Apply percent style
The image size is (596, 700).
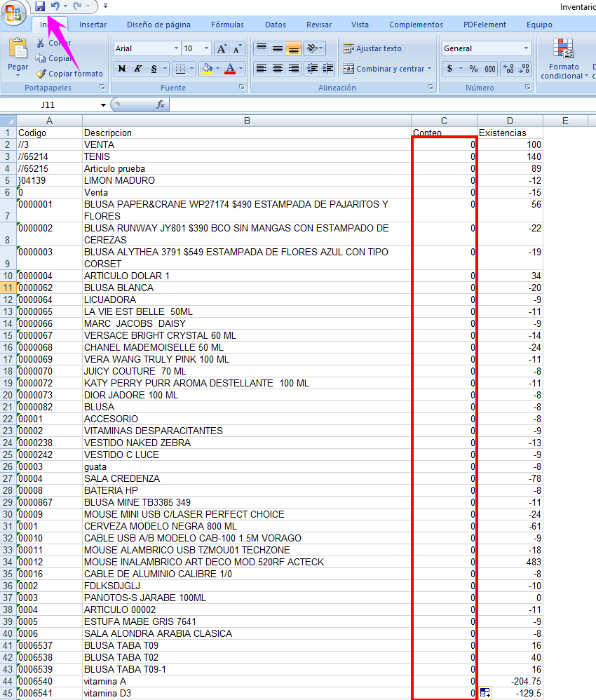click(x=474, y=69)
